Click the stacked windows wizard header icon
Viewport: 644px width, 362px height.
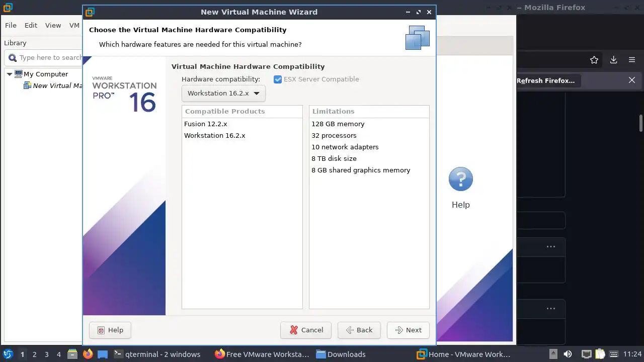point(418,38)
